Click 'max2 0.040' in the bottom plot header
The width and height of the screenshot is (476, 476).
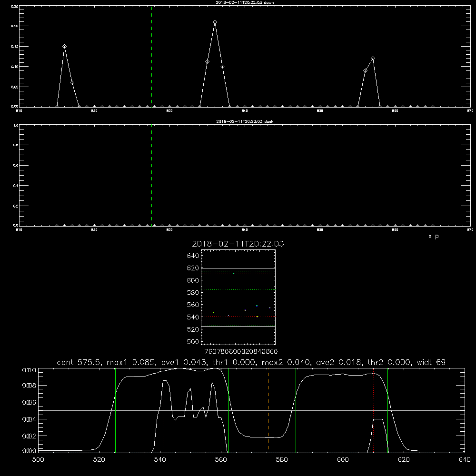(287, 362)
